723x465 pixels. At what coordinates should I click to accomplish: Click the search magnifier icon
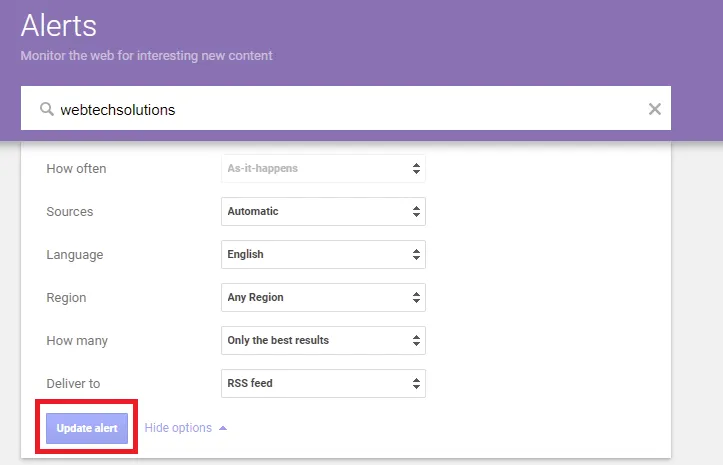(x=47, y=109)
